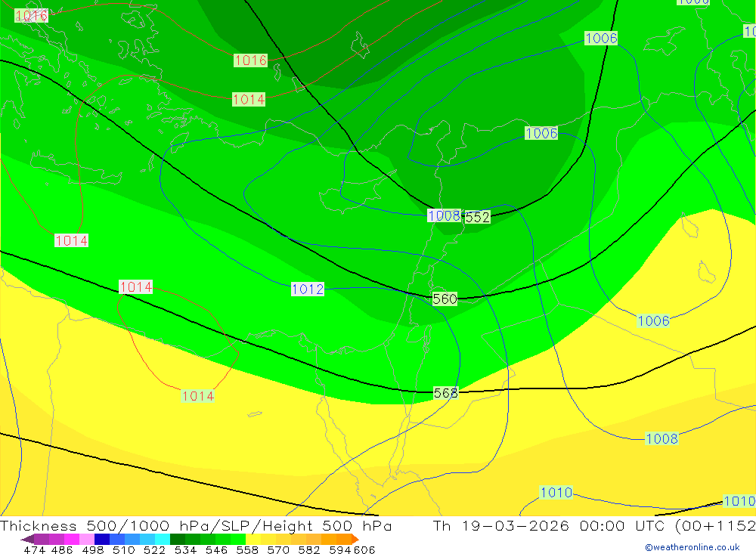Click the bright yellow legend swatch right of the green swatches
756x554 pixels.
coord(253,539)
